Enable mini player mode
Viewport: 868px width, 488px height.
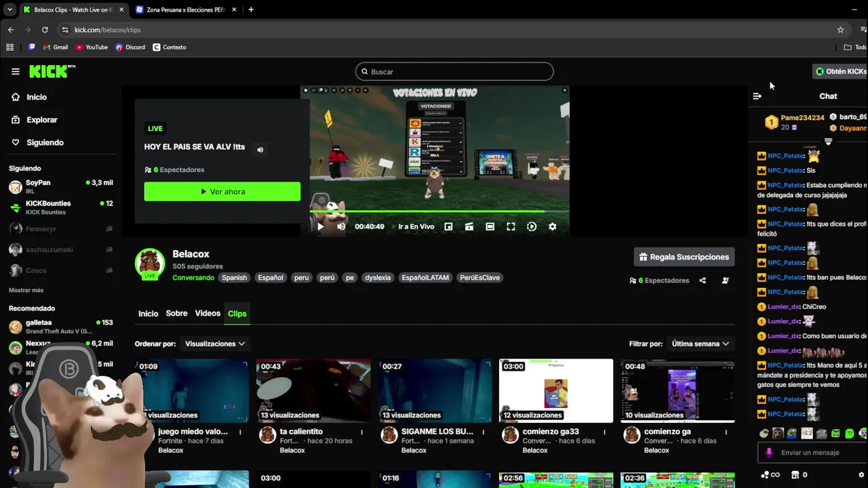448,226
